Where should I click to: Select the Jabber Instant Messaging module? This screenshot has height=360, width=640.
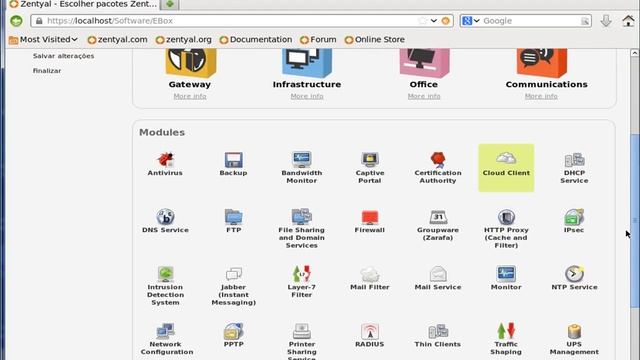coord(233,286)
